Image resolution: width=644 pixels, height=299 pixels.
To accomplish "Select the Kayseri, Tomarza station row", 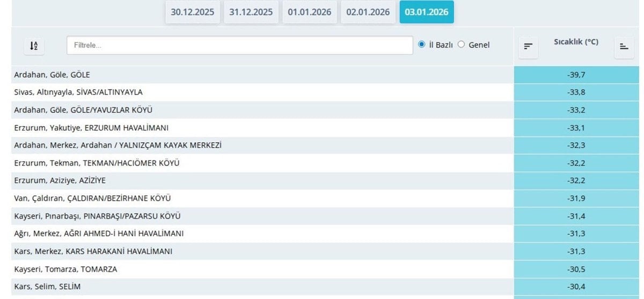I will 65,269.
